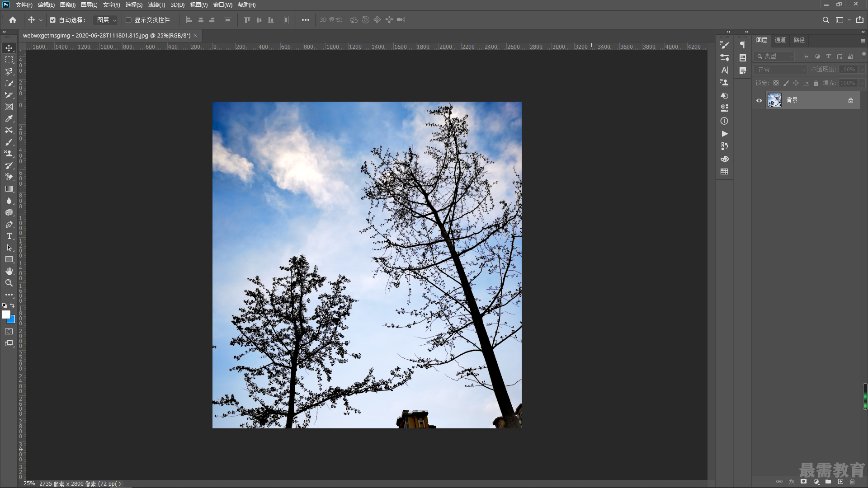Viewport: 868px width, 488px height.
Task: Select the Pen tool
Action: (9, 224)
